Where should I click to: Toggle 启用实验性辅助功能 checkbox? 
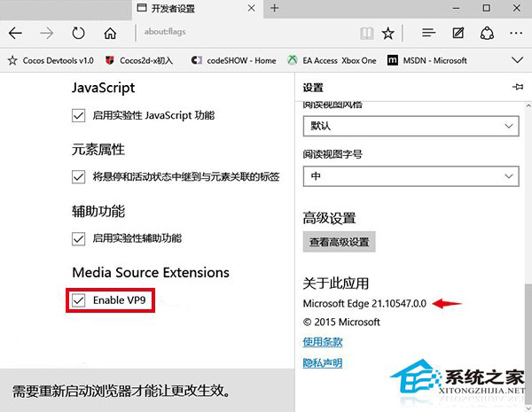point(78,238)
